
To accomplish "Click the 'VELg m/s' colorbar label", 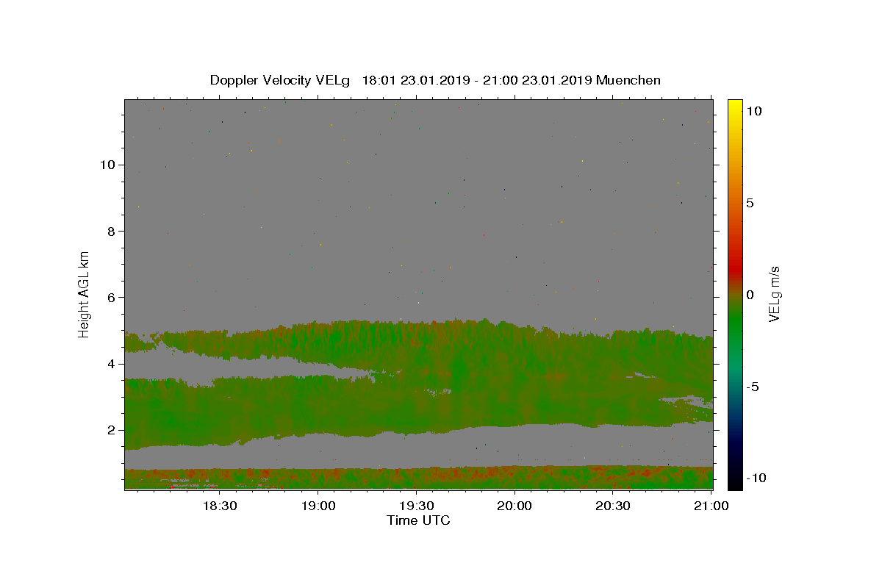I will [774, 294].
